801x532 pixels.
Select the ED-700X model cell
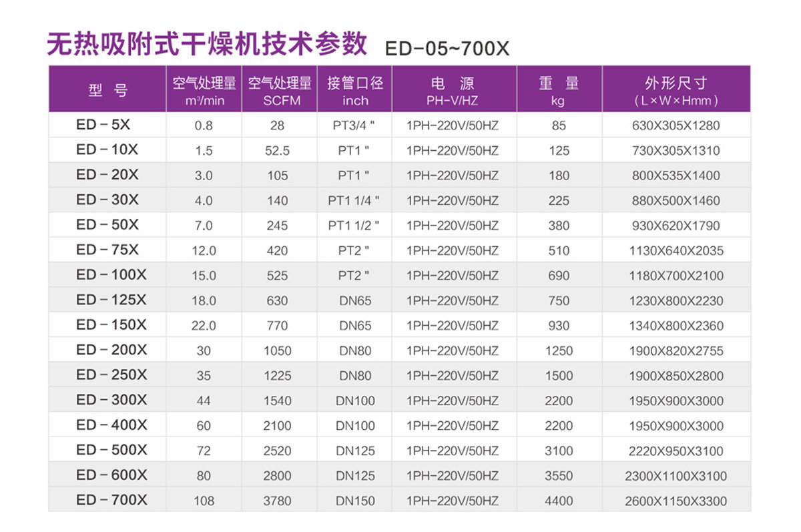(x=111, y=499)
